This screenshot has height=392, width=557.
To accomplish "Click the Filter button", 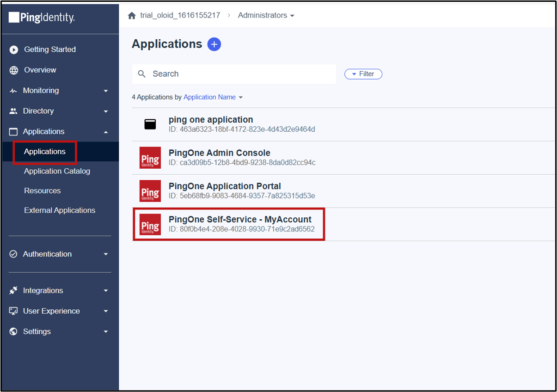I will click(x=363, y=74).
